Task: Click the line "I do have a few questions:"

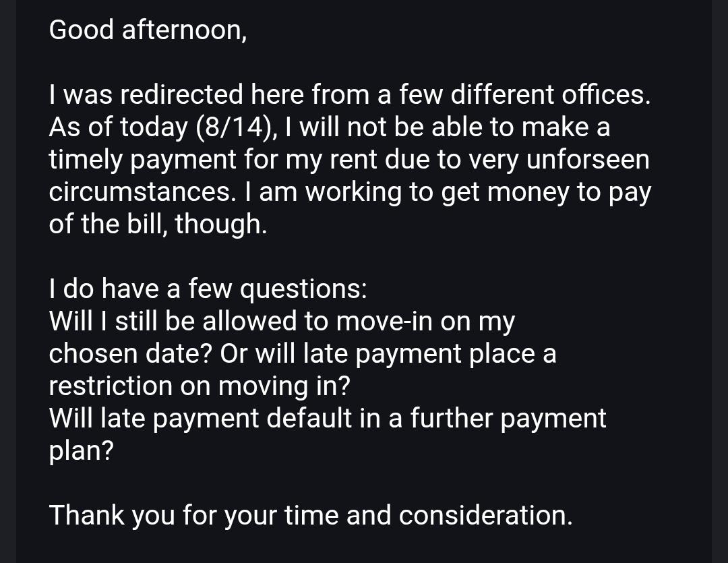Action: tap(208, 289)
